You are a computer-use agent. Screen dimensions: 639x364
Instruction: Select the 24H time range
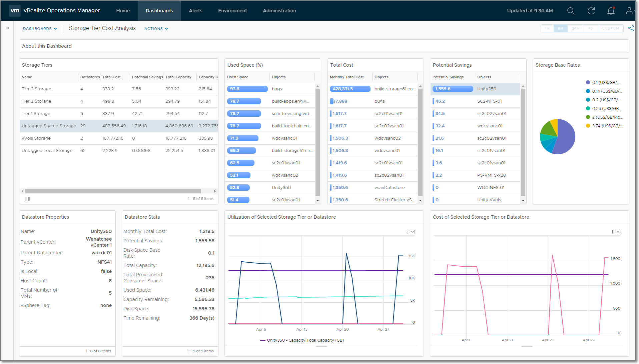click(x=575, y=28)
